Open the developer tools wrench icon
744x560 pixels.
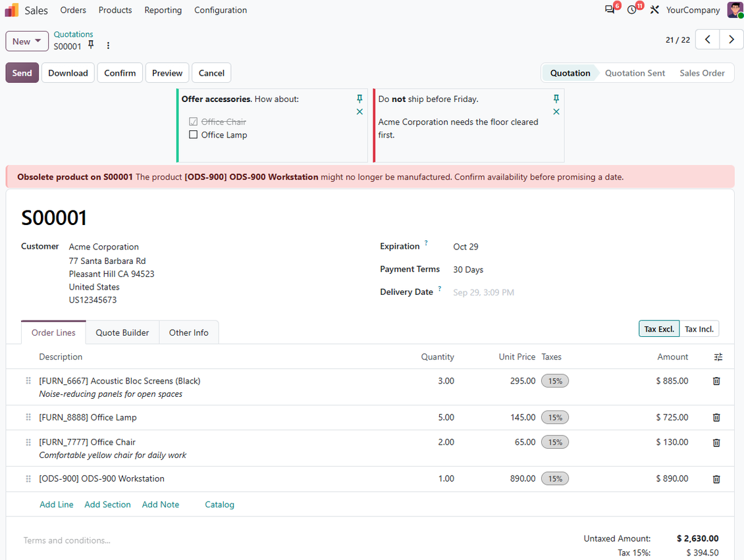(654, 10)
